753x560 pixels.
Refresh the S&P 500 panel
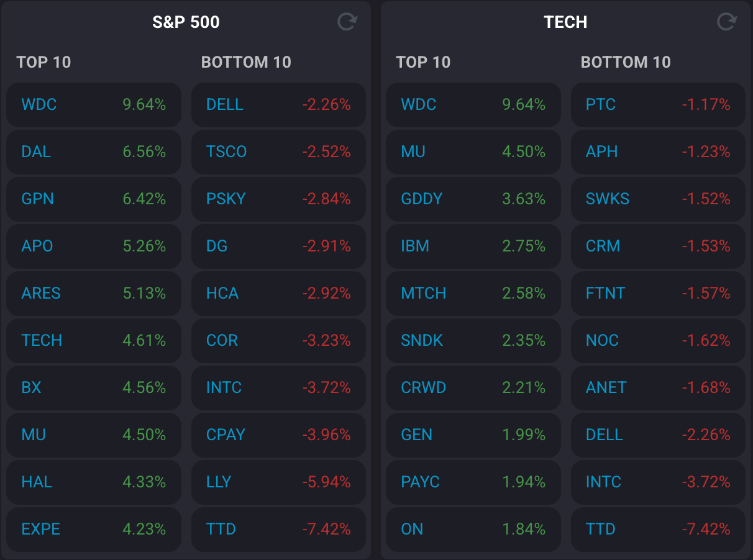point(347,22)
